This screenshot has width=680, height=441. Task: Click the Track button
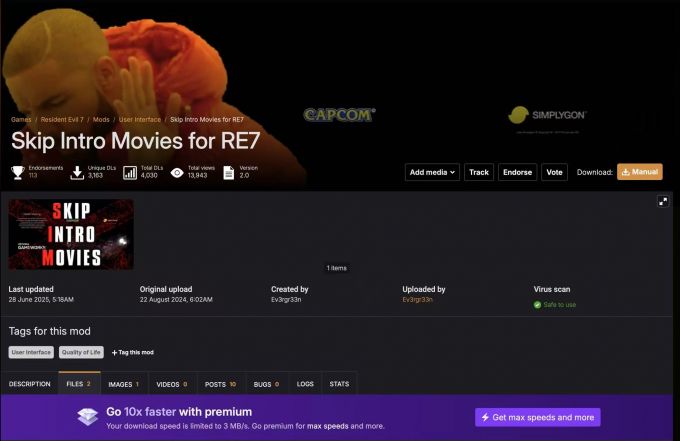(x=479, y=172)
